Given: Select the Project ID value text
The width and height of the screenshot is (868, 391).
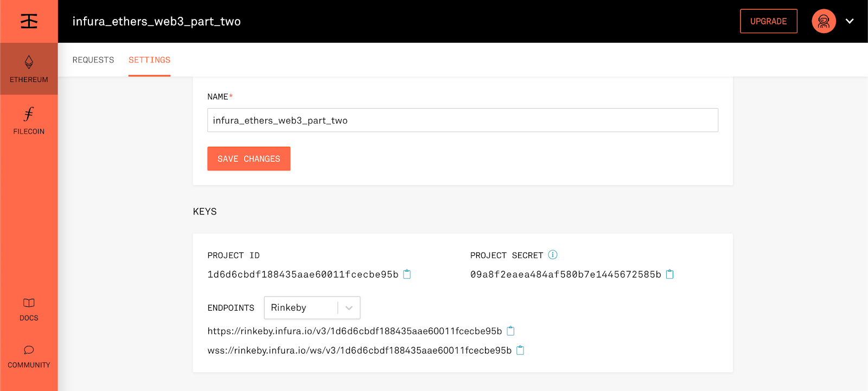Looking at the screenshot, I should [303, 274].
